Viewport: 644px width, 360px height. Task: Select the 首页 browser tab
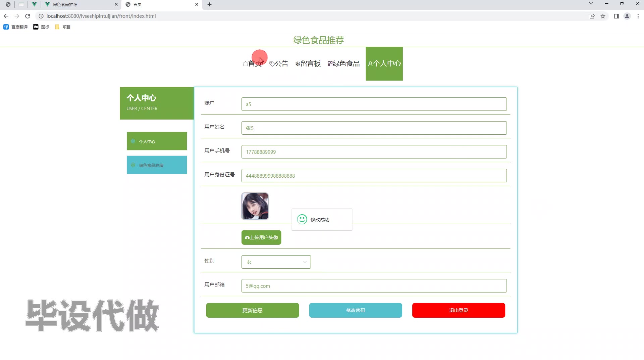pyautogui.click(x=162, y=4)
